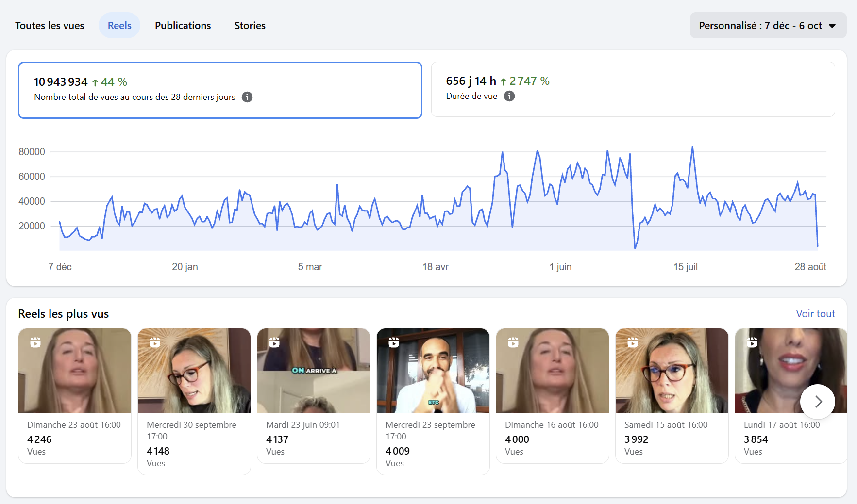Open the Mercredi 30 septembre reel thumbnail
The image size is (857, 504).
194,371
